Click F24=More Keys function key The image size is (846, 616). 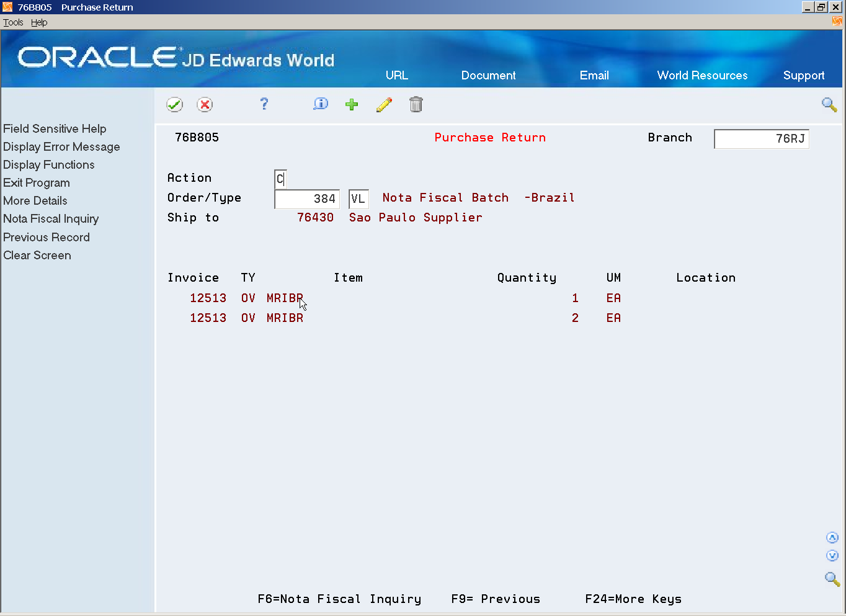point(633,599)
